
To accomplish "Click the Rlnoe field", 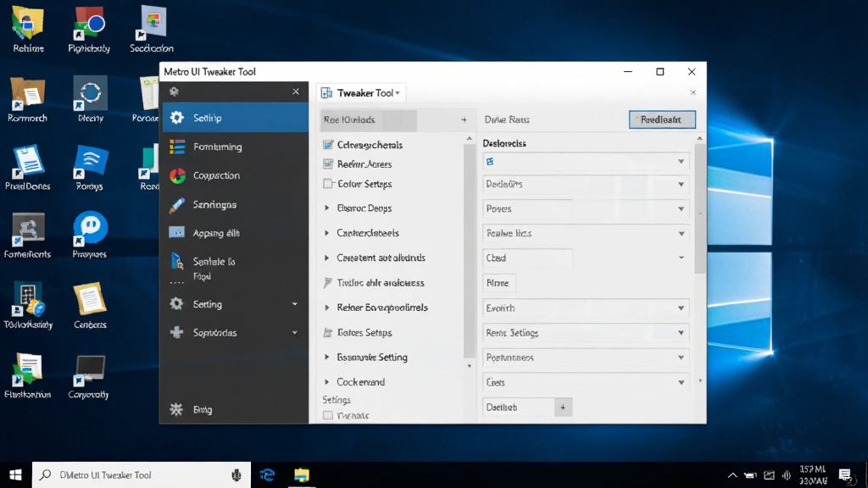I will (499, 283).
